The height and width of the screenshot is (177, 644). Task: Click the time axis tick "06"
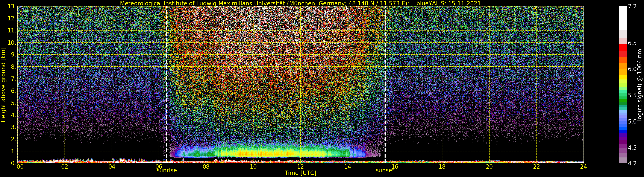(159, 166)
